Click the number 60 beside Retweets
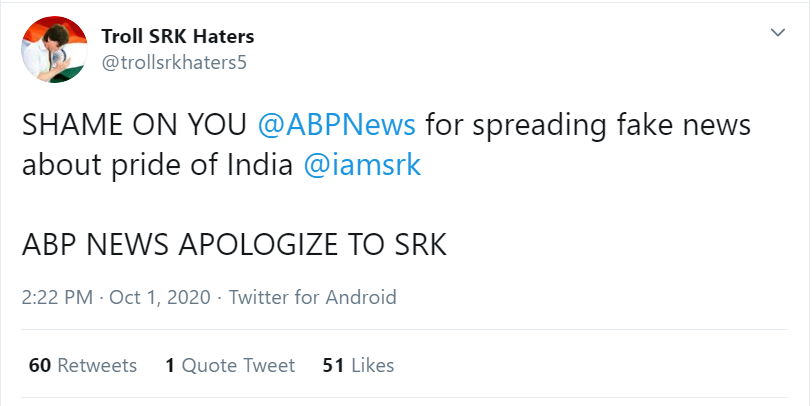Screen dimensions: 812x406 40,365
